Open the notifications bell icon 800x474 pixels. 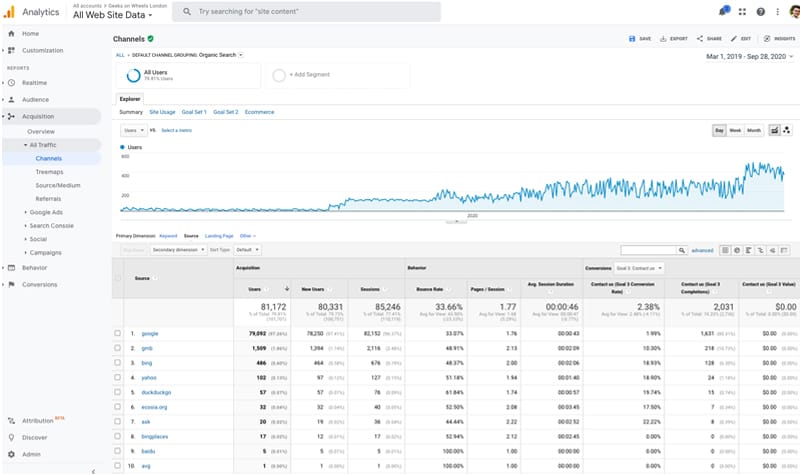[x=722, y=12]
